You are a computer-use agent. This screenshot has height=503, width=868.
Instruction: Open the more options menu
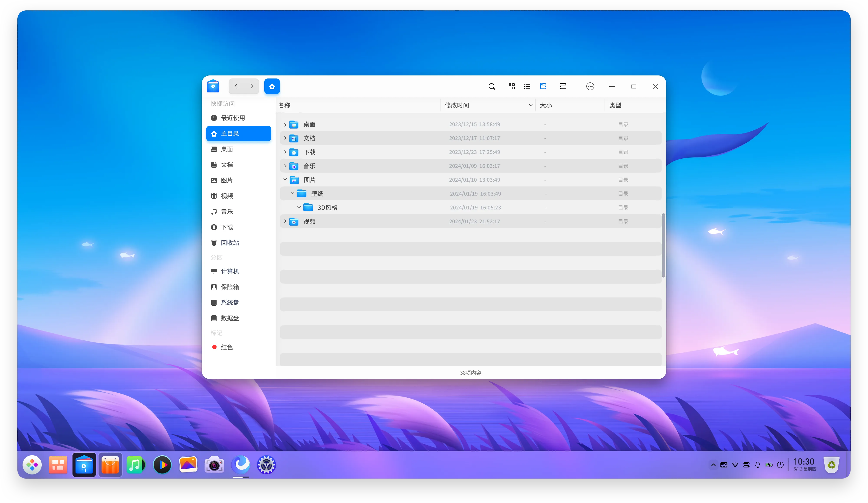590,86
